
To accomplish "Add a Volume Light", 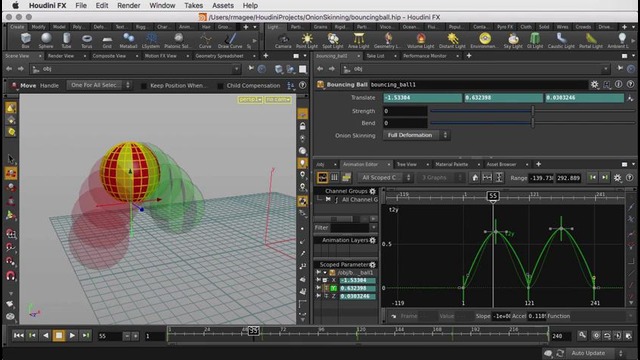I will click(421, 40).
